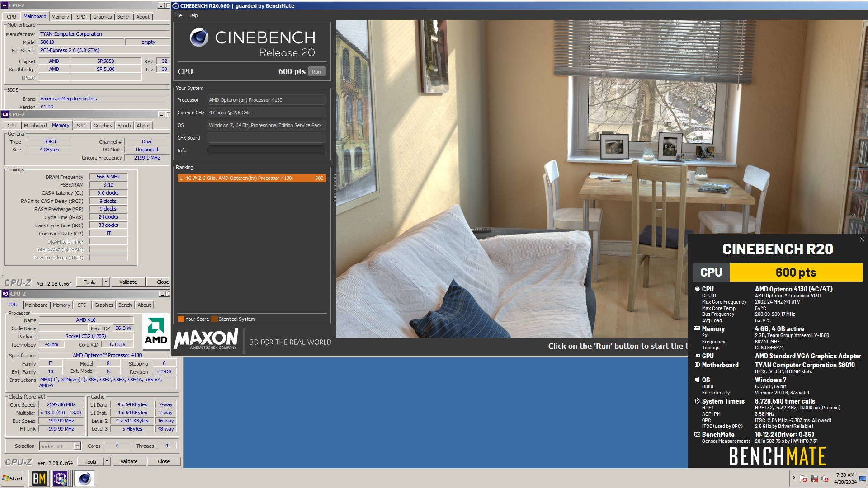Image resolution: width=868 pixels, height=488 pixels.
Task: Open the Windows Start menu
Action: click(x=13, y=478)
